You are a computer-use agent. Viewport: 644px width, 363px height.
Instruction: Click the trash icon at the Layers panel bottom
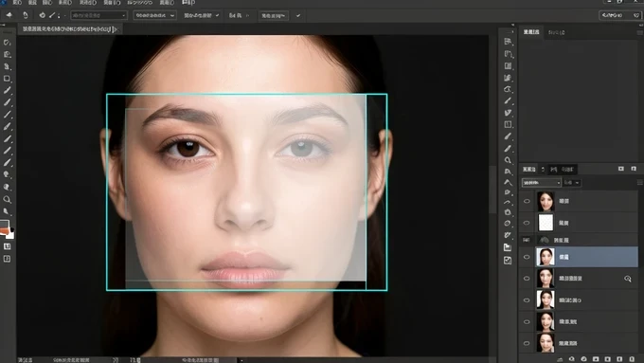[632, 359]
